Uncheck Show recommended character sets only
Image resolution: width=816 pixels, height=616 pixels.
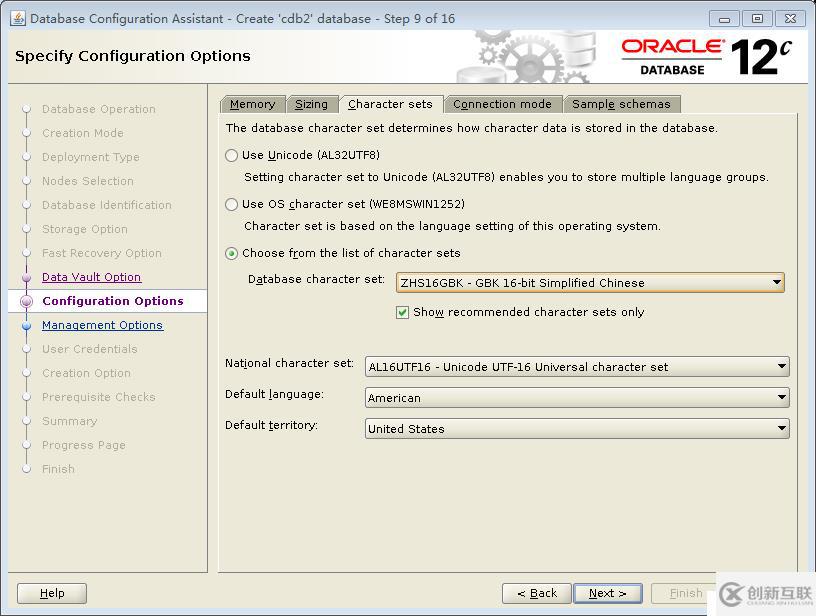(402, 312)
